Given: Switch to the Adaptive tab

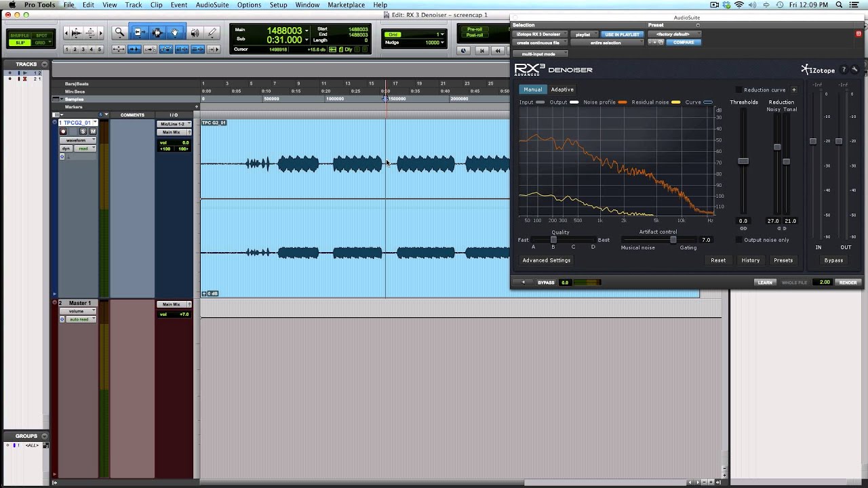Looking at the screenshot, I should pos(562,89).
